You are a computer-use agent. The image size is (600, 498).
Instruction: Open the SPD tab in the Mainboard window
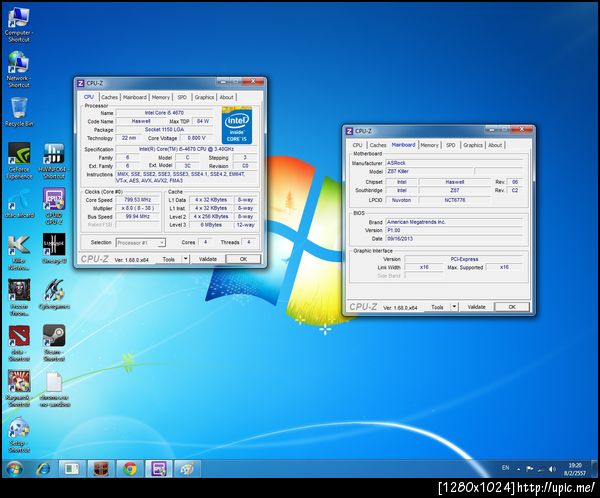click(x=451, y=145)
